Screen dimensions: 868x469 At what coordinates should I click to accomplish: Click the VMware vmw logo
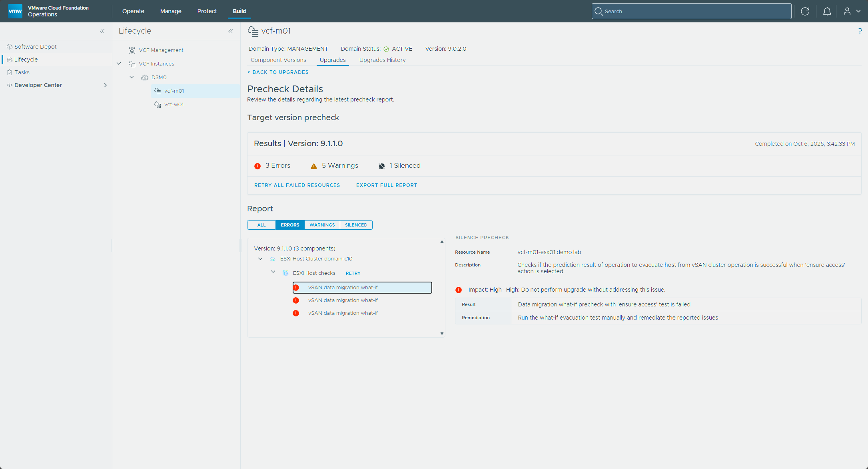15,11
